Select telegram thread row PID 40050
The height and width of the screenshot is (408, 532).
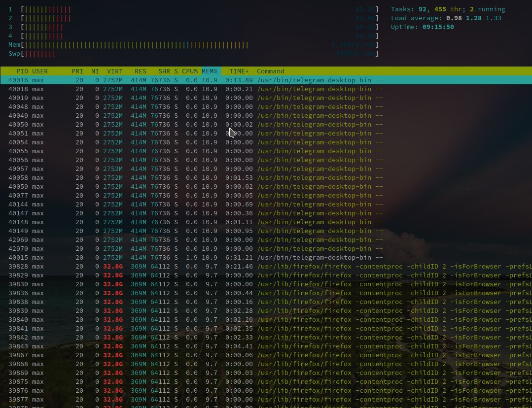[x=266, y=125]
